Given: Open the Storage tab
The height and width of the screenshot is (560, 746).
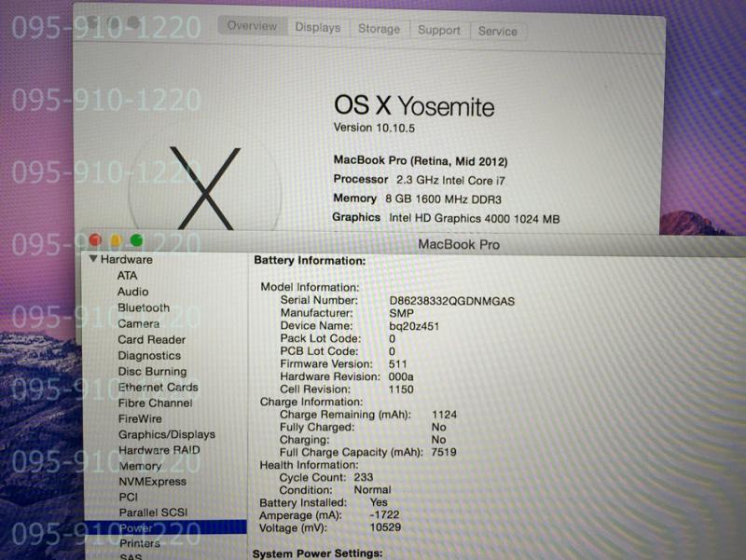Looking at the screenshot, I should tap(380, 29).
